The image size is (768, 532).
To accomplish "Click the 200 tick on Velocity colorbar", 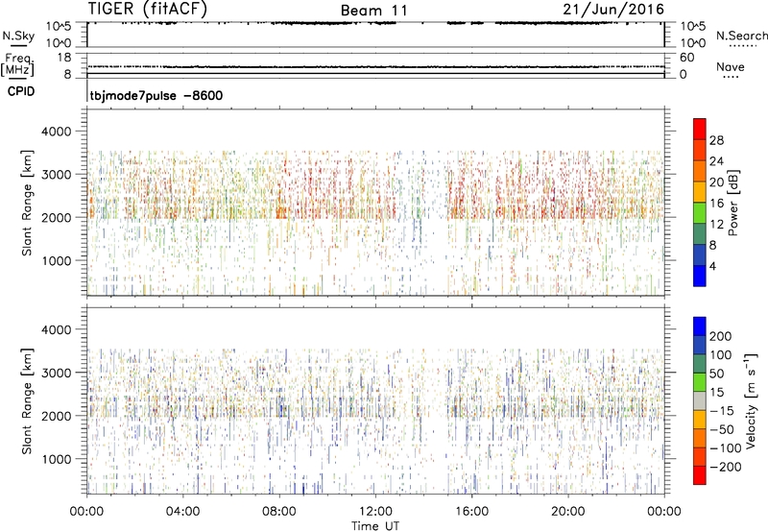I will tap(721, 336).
